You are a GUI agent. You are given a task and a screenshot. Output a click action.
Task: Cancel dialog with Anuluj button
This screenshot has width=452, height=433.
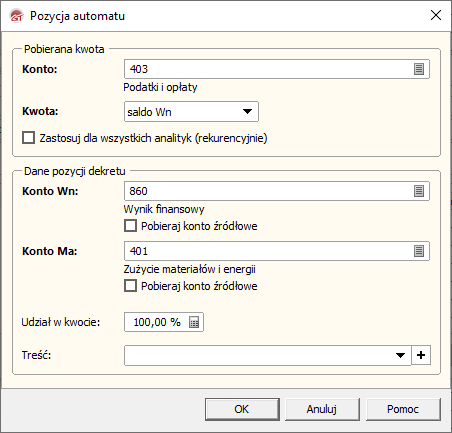point(322,409)
